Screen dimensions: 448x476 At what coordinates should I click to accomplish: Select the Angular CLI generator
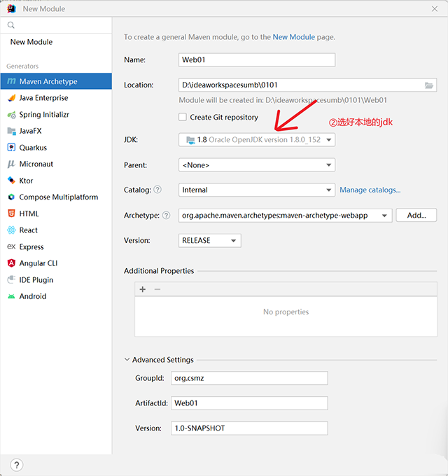pos(38,263)
